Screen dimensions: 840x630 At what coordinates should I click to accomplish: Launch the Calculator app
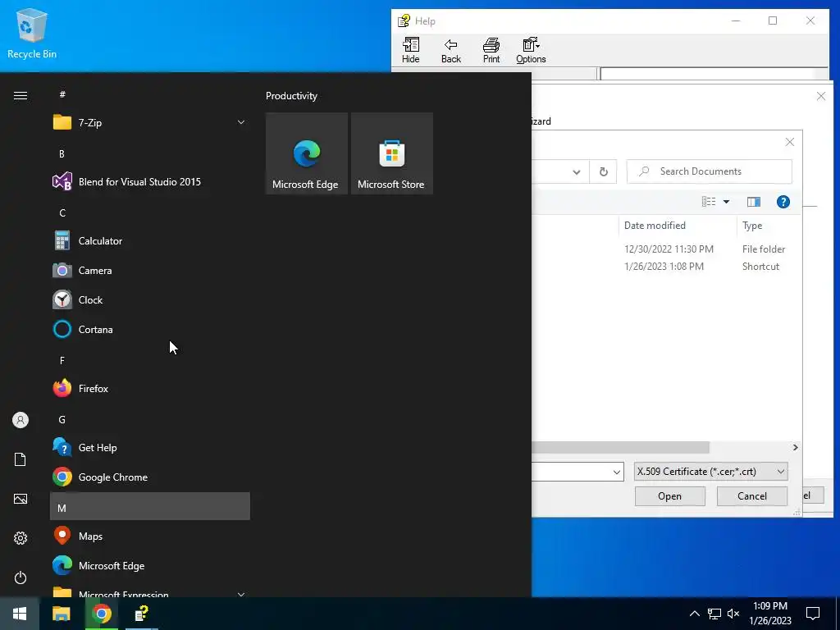[x=150, y=241]
